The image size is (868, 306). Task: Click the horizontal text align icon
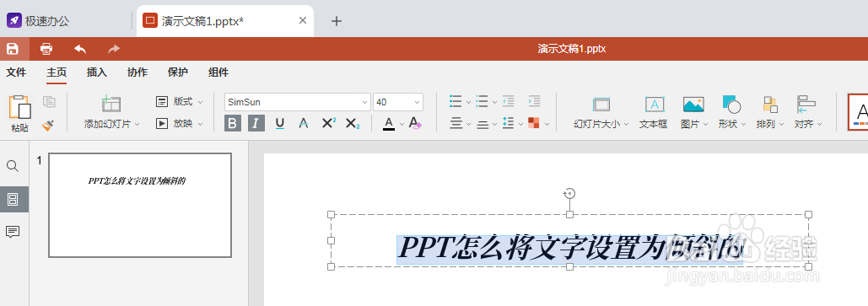point(456,123)
